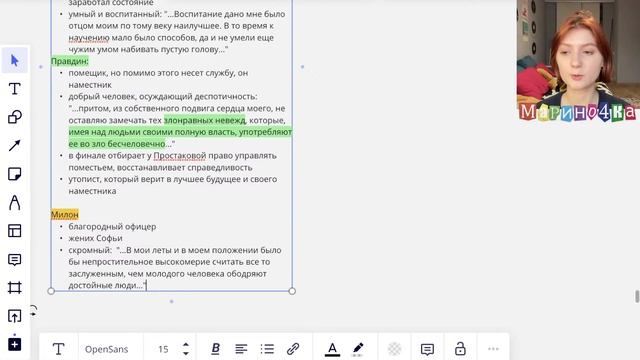
Task: Open the Templates panel
Action: click(x=15, y=231)
